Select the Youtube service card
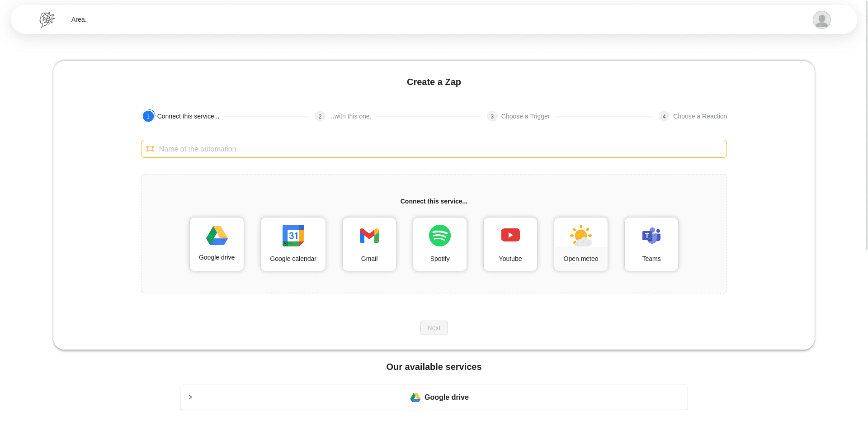 pos(510,244)
